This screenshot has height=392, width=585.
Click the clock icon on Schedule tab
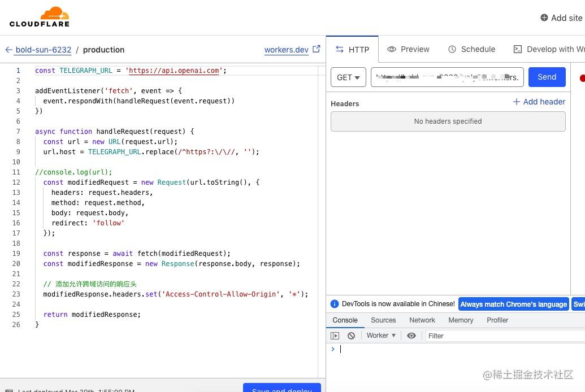(x=453, y=49)
